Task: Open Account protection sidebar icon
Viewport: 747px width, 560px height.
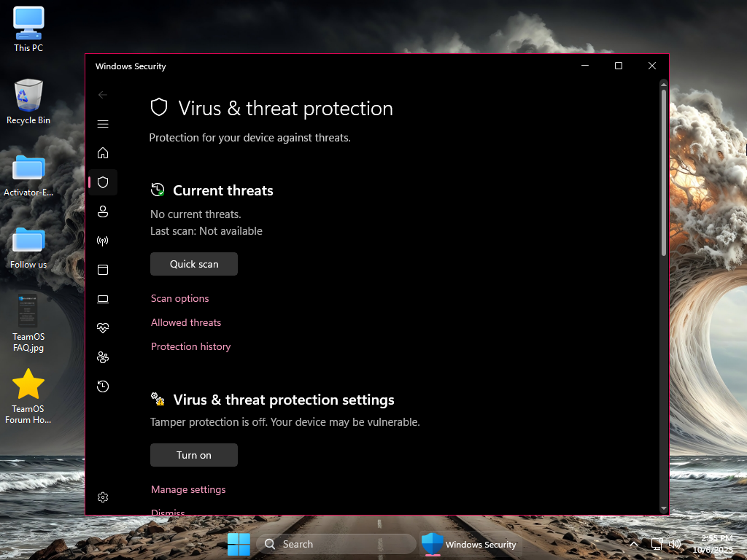Action: pyautogui.click(x=102, y=211)
